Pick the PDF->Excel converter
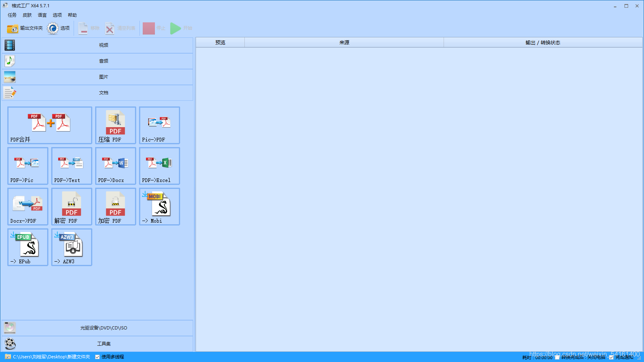The image size is (644, 362). (159, 166)
